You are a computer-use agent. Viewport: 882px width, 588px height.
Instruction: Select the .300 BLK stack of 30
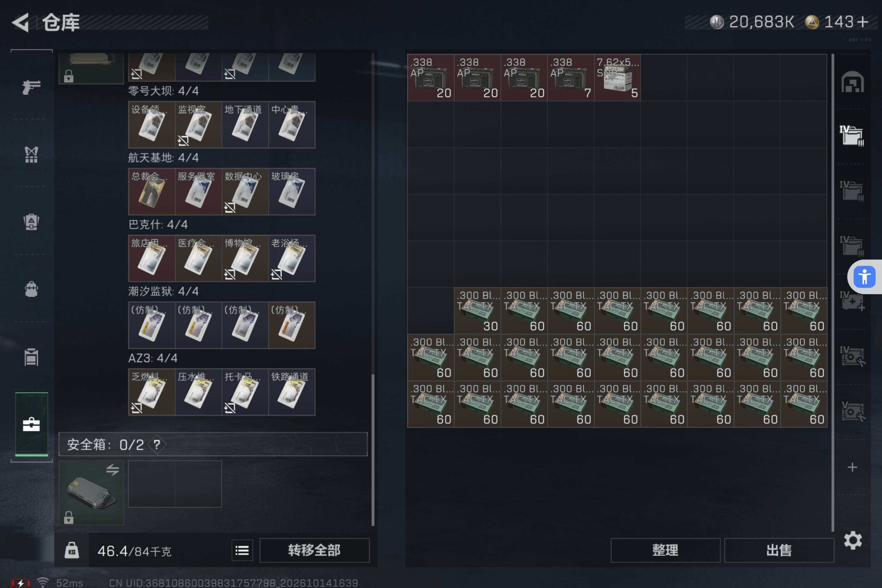pos(477,311)
